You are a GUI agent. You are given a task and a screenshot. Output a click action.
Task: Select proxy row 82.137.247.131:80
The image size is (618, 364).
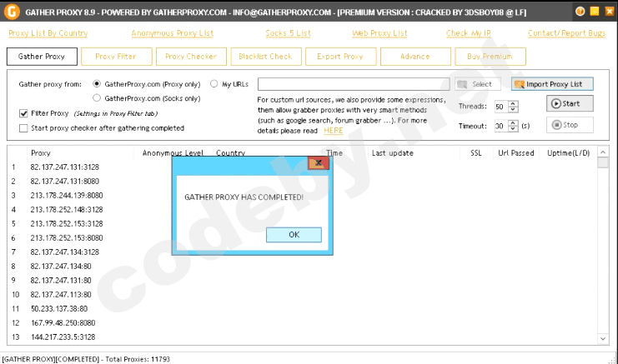pyautogui.click(x=61, y=281)
